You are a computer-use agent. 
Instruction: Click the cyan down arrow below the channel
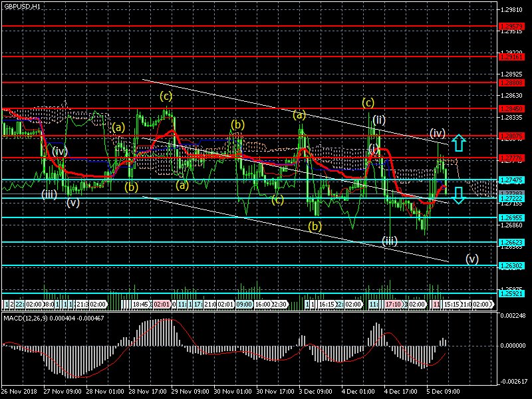[458, 195]
